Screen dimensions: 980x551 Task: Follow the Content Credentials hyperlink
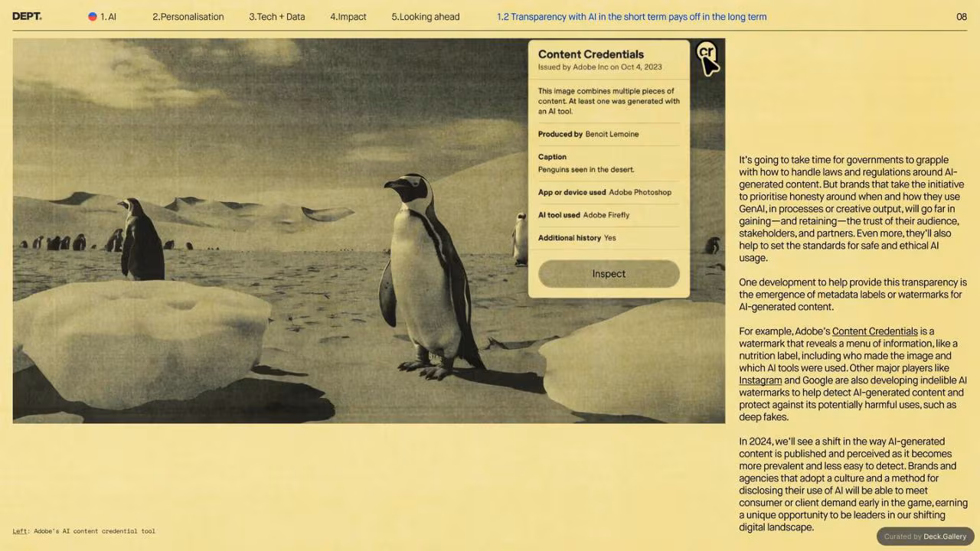click(875, 331)
